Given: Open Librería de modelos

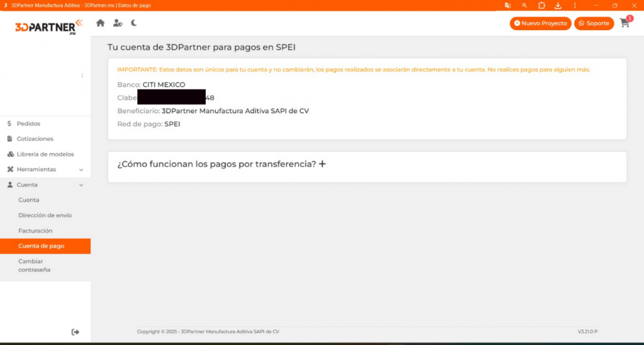Looking at the screenshot, I should pos(45,154).
